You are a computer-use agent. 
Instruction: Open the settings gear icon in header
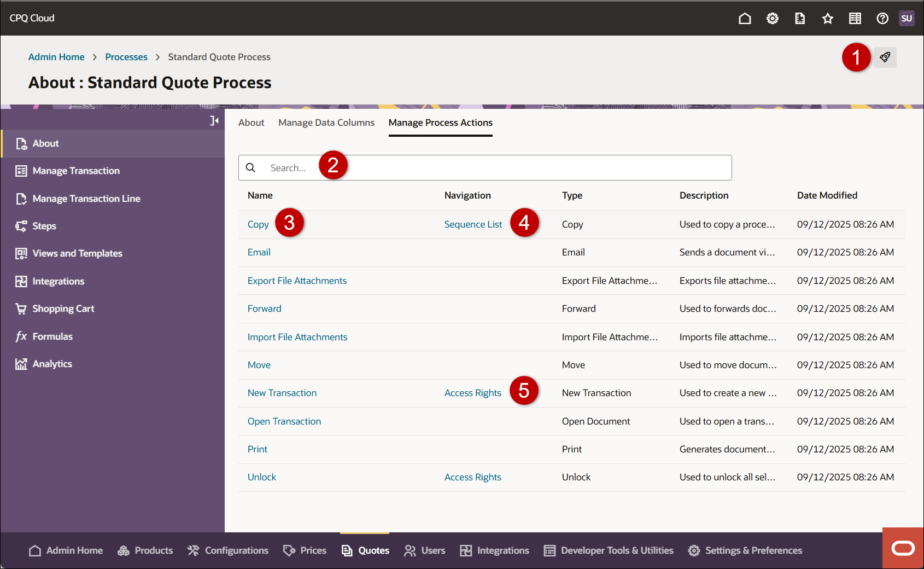pos(772,19)
